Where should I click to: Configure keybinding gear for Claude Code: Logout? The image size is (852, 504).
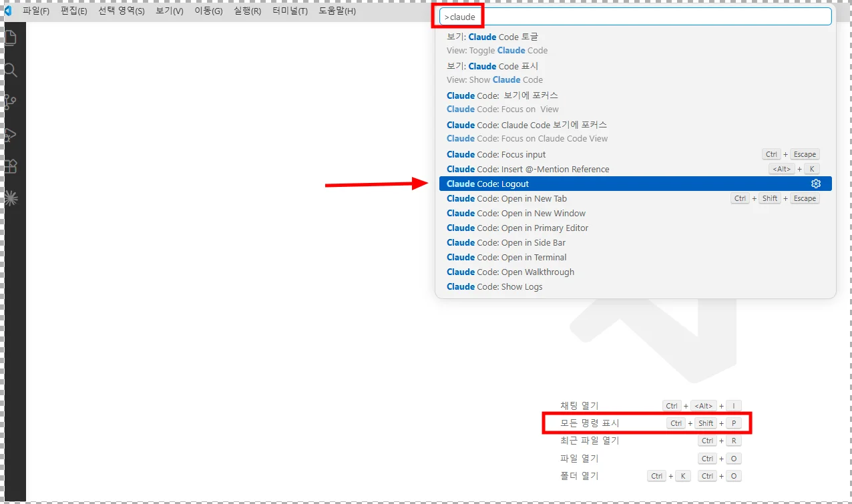point(815,184)
